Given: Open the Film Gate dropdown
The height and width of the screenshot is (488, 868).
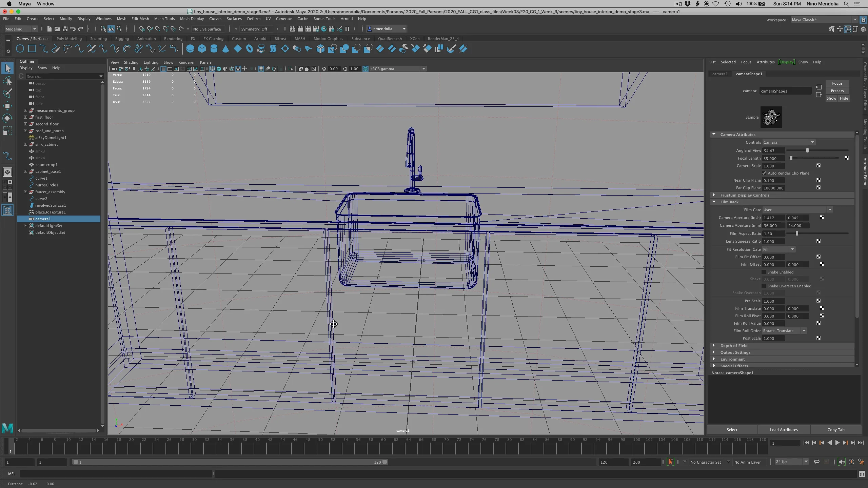Looking at the screenshot, I should click(x=797, y=210).
